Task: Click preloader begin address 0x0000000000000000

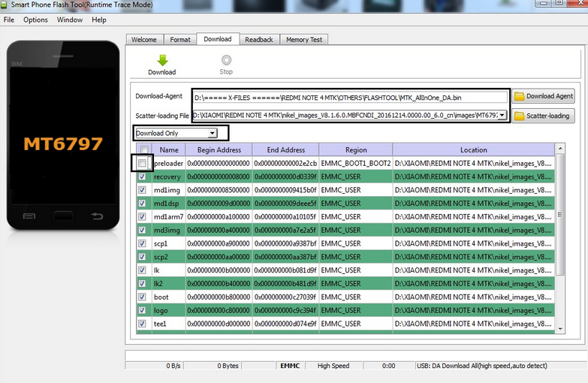Action: click(x=219, y=163)
